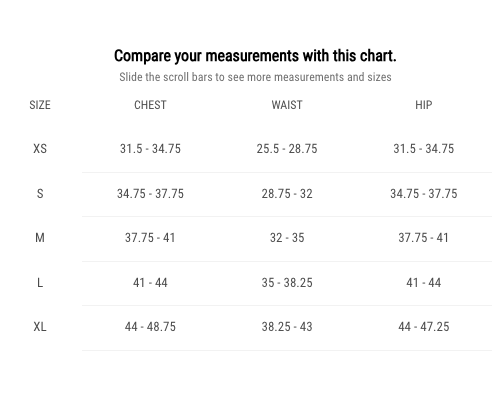Select the HIP column header
Screen dimensions: 492x409
point(424,105)
